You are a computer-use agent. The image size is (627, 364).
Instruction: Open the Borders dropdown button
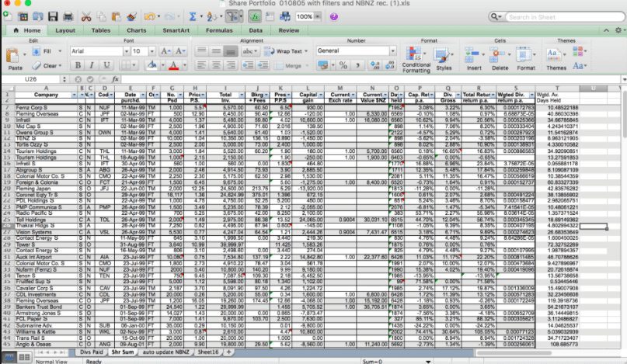(134, 65)
